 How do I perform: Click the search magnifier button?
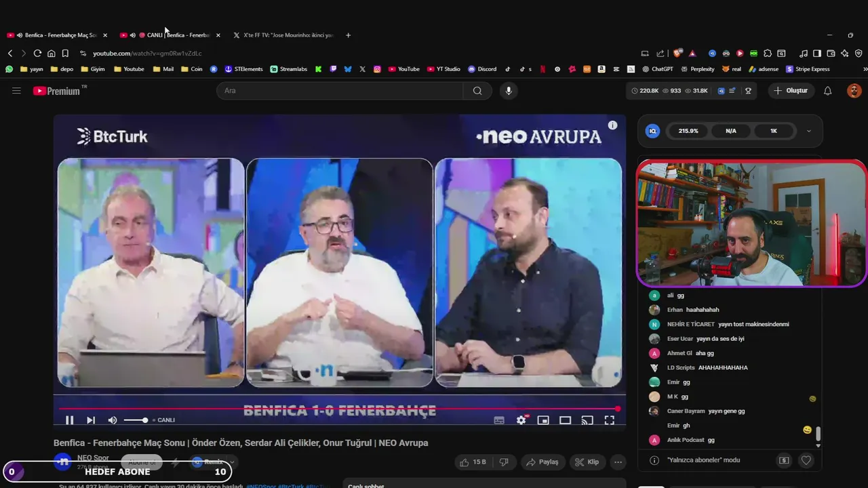(477, 90)
